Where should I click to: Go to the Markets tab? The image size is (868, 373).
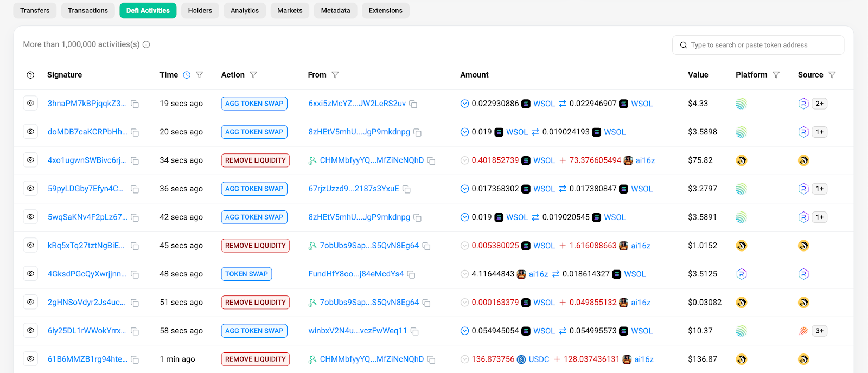point(290,10)
